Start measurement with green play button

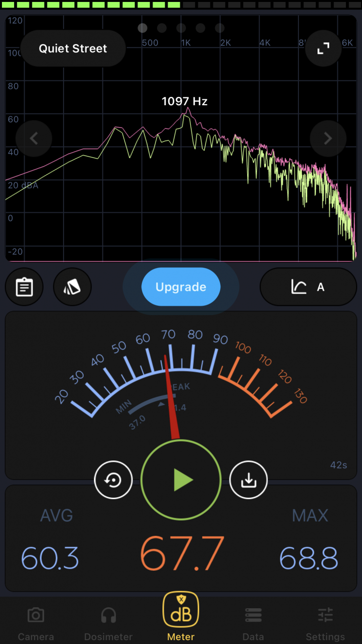click(181, 481)
